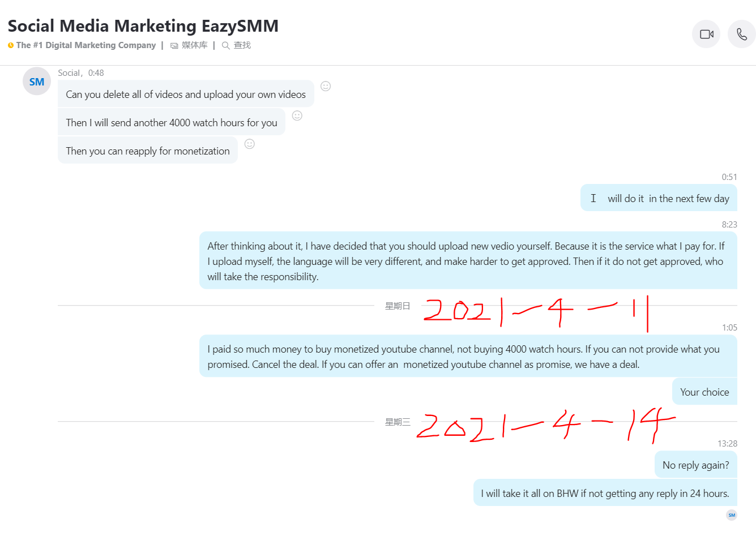Screen dimensions: 756x536
Task: Click the 星期日 date separator
Action: [x=398, y=306]
